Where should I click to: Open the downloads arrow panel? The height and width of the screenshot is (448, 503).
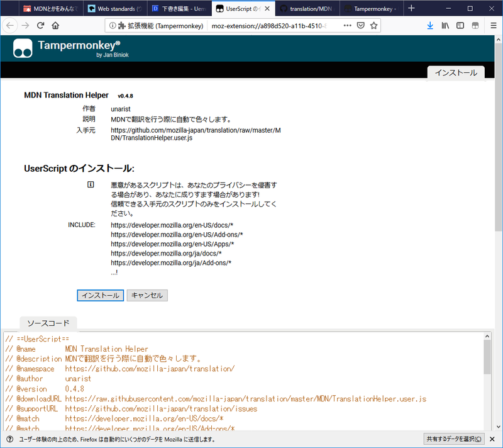point(430,26)
